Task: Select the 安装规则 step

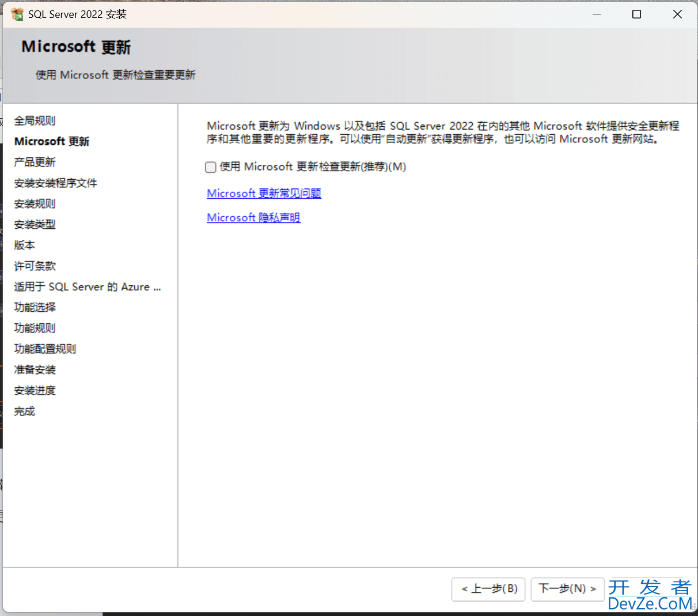Action: click(35, 203)
